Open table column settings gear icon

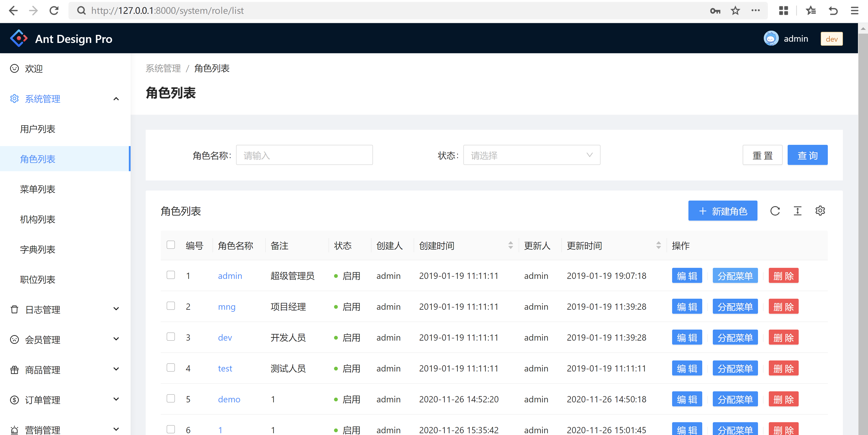pos(820,211)
